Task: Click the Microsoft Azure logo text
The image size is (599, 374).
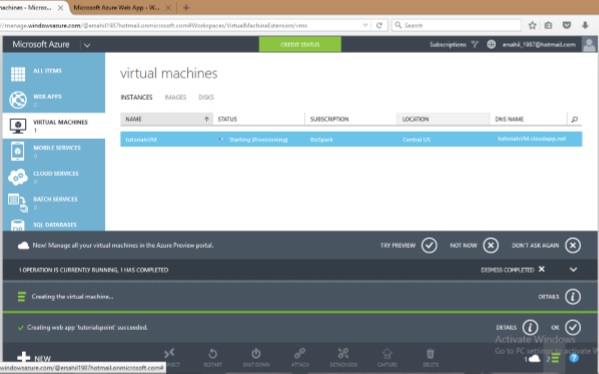Action: 41,44
